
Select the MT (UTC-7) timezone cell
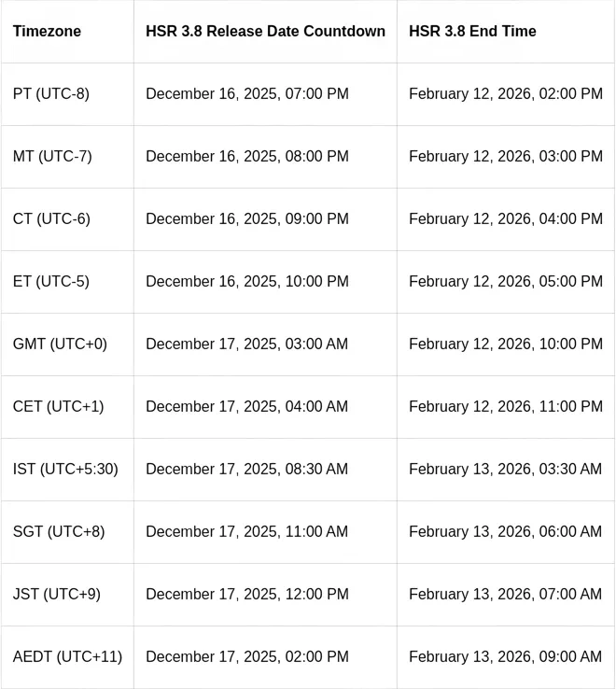point(52,157)
